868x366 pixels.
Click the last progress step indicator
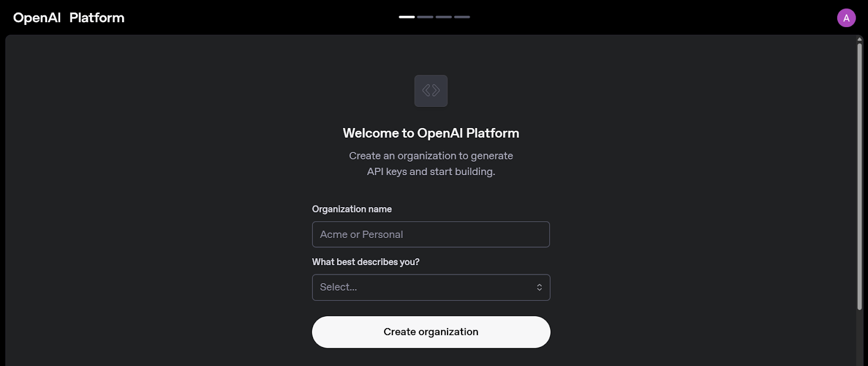point(462,17)
